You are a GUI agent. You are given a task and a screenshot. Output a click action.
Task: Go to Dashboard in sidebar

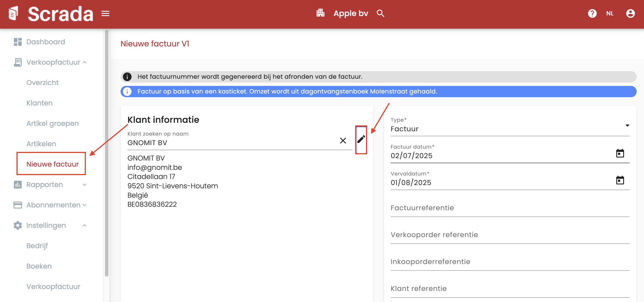46,42
